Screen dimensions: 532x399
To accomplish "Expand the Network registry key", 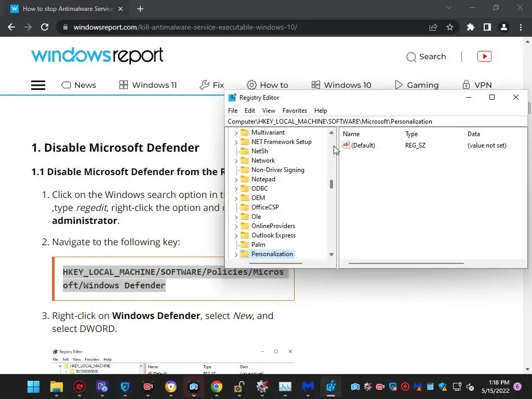I will 236,161.
